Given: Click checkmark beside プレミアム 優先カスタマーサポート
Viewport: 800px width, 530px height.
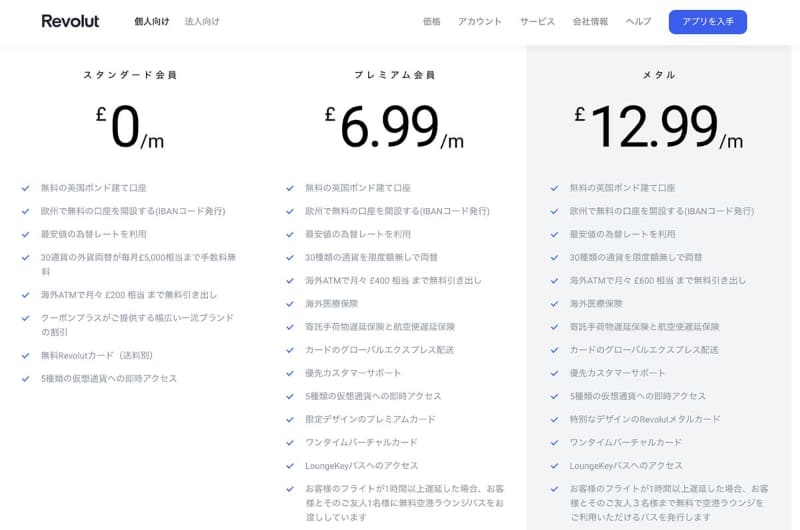Looking at the screenshot, I should pyautogui.click(x=290, y=373).
